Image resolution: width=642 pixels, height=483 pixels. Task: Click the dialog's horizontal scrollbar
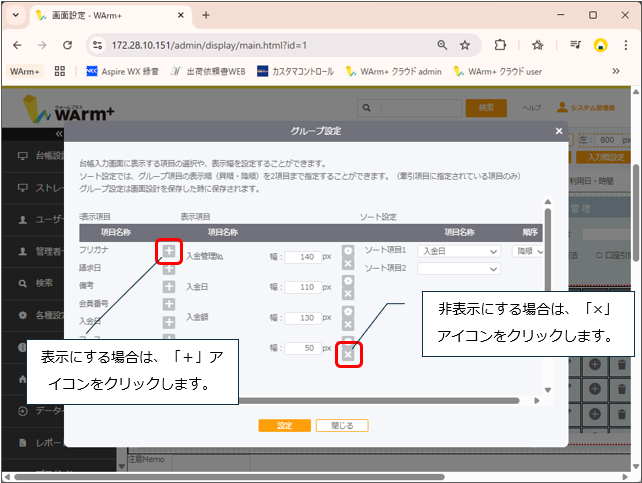pos(300,401)
